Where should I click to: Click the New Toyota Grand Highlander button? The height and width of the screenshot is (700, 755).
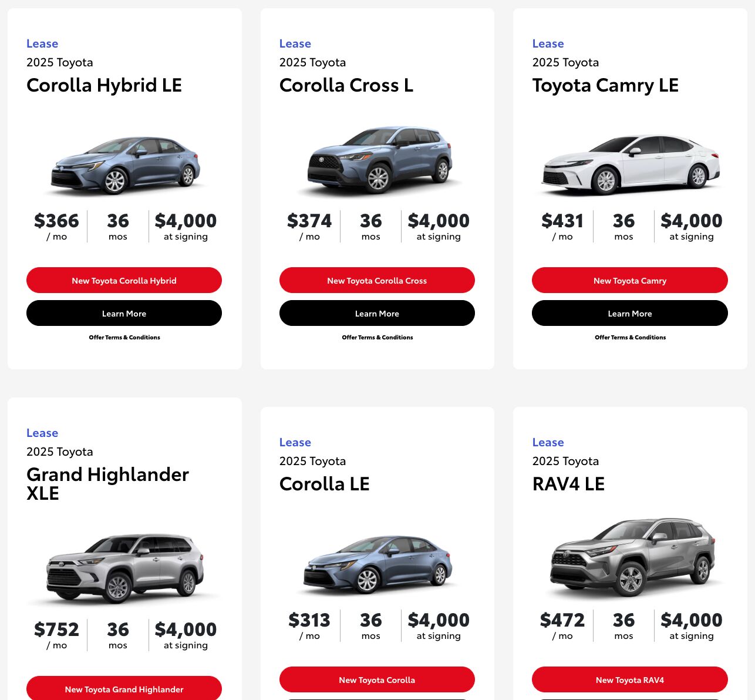point(124,689)
